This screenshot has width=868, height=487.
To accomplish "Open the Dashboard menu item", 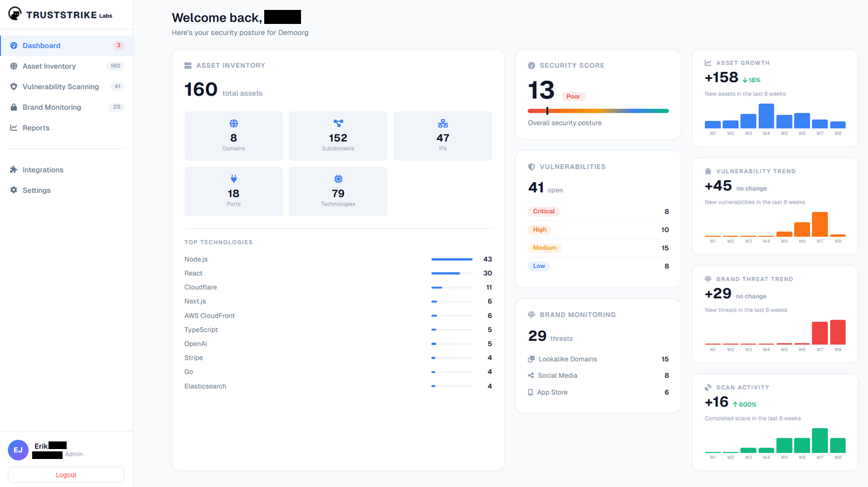I will click(x=67, y=46).
